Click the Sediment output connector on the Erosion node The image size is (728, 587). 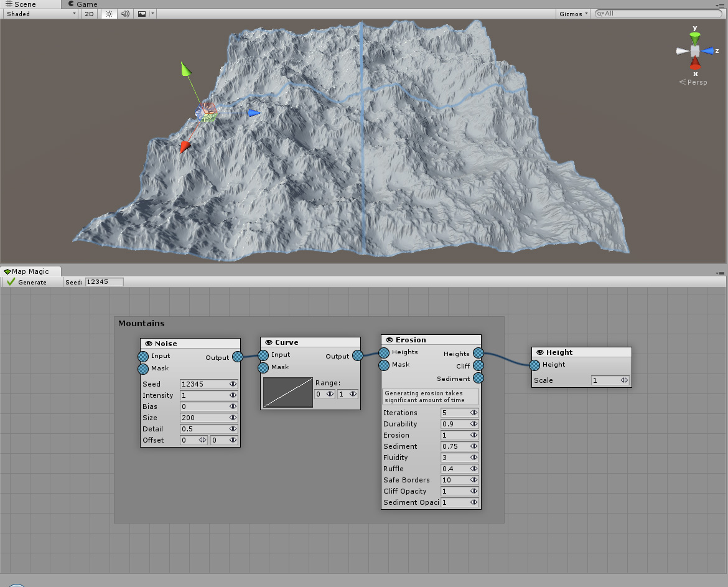[x=478, y=378]
